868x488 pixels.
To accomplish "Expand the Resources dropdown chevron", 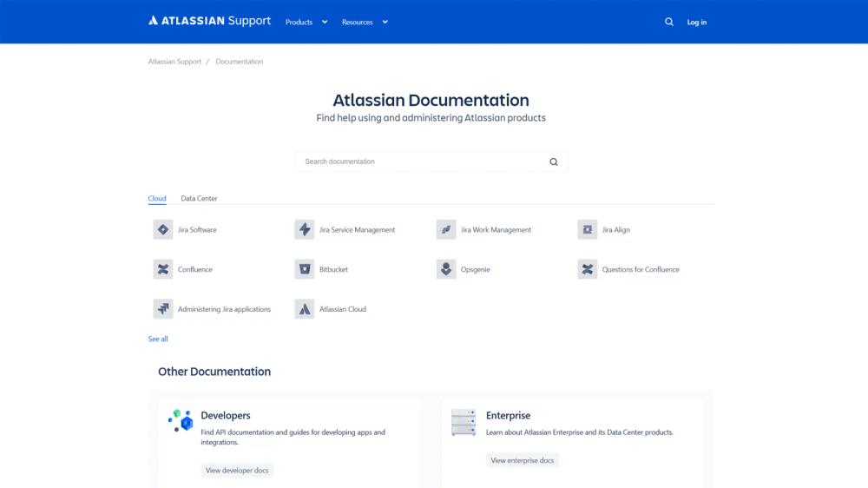I will pos(385,23).
